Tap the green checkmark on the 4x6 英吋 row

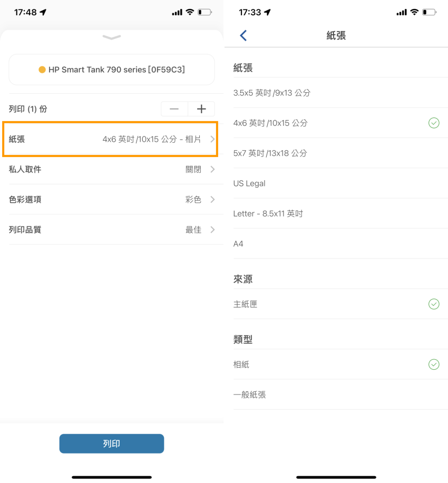click(x=434, y=123)
